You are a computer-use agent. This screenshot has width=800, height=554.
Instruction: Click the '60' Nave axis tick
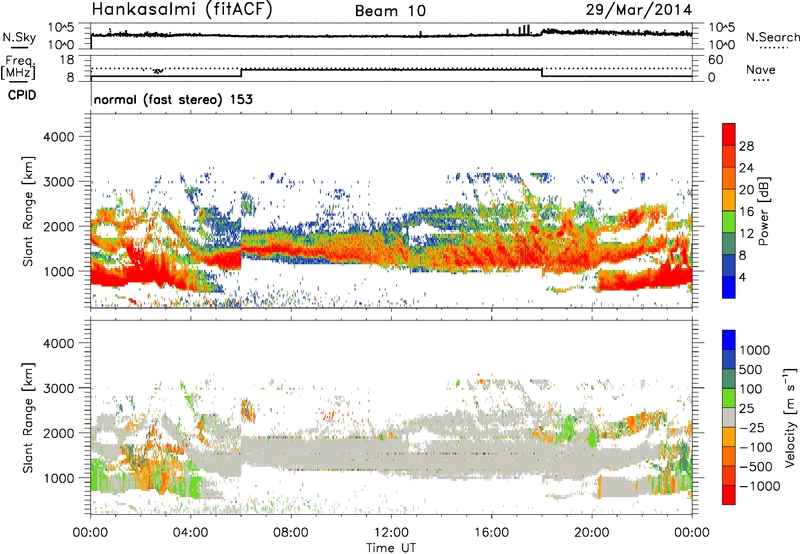click(x=715, y=60)
